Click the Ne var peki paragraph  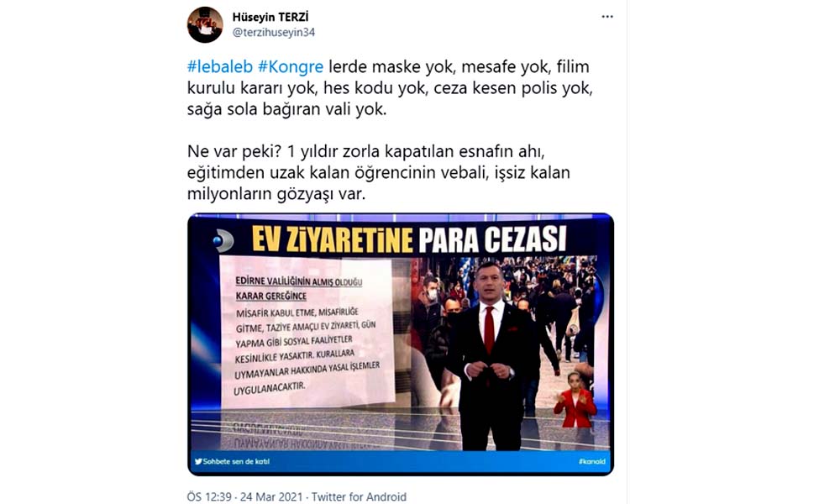378,172
